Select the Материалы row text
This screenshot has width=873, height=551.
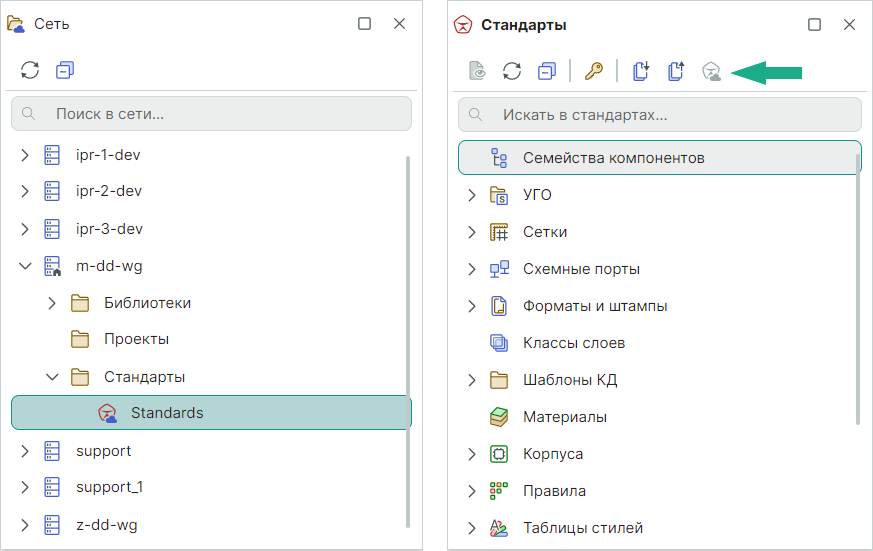(565, 417)
